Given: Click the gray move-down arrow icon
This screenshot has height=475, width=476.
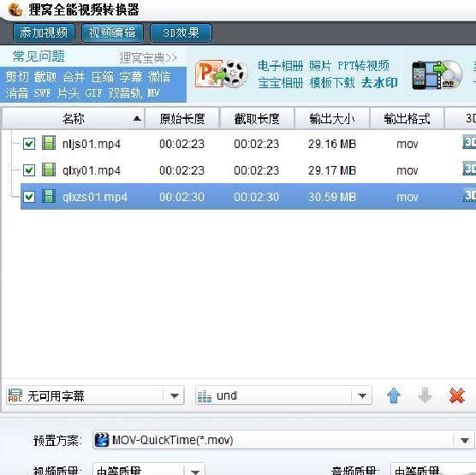Looking at the screenshot, I should coord(425,395).
